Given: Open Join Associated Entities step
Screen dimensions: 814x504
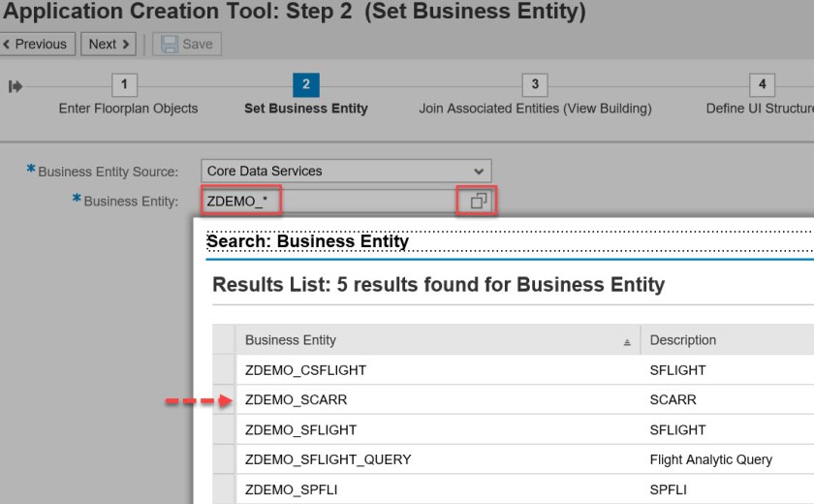Looking at the screenshot, I should tap(535, 109).
